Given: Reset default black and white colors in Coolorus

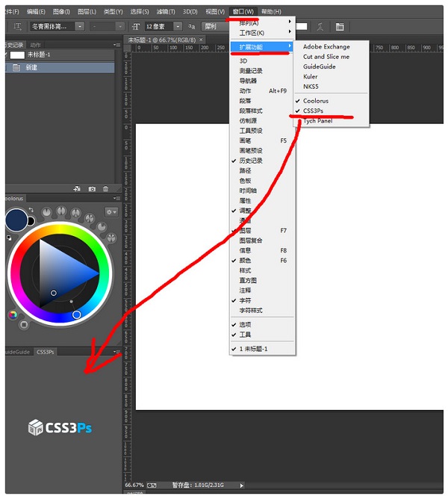Looking at the screenshot, I should [x=9, y=238].
